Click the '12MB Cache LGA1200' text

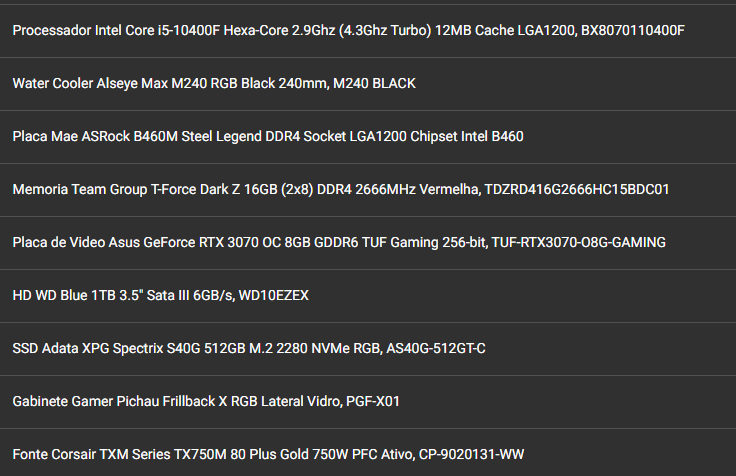point(505,31)
